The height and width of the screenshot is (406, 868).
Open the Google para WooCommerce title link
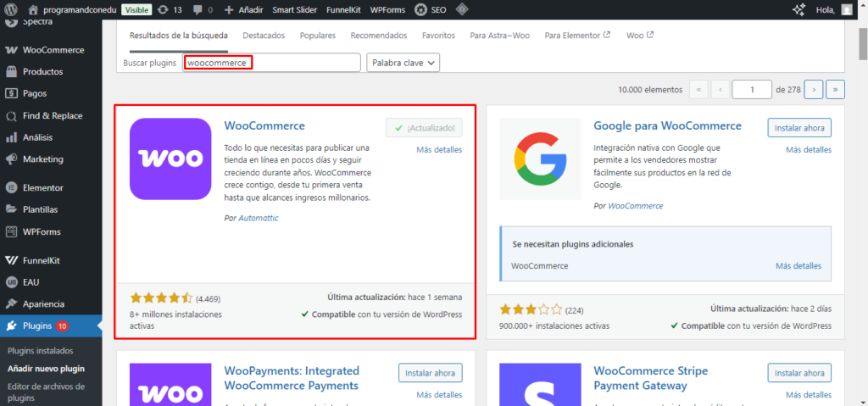pos(668,125)
